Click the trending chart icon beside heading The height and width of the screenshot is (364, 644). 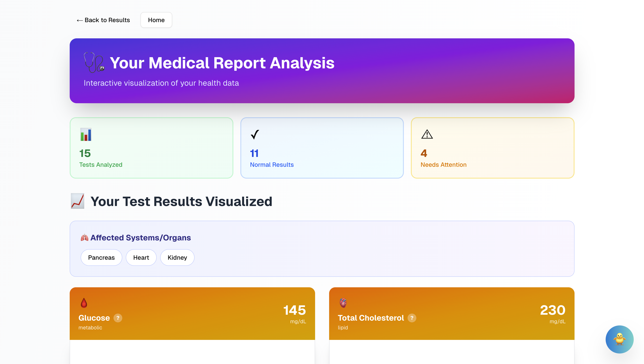point(78,201)
